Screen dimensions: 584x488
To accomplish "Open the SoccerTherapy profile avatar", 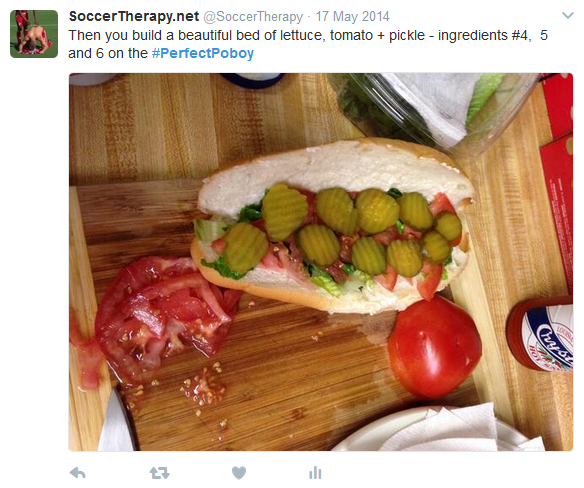I will pos(34,34).
